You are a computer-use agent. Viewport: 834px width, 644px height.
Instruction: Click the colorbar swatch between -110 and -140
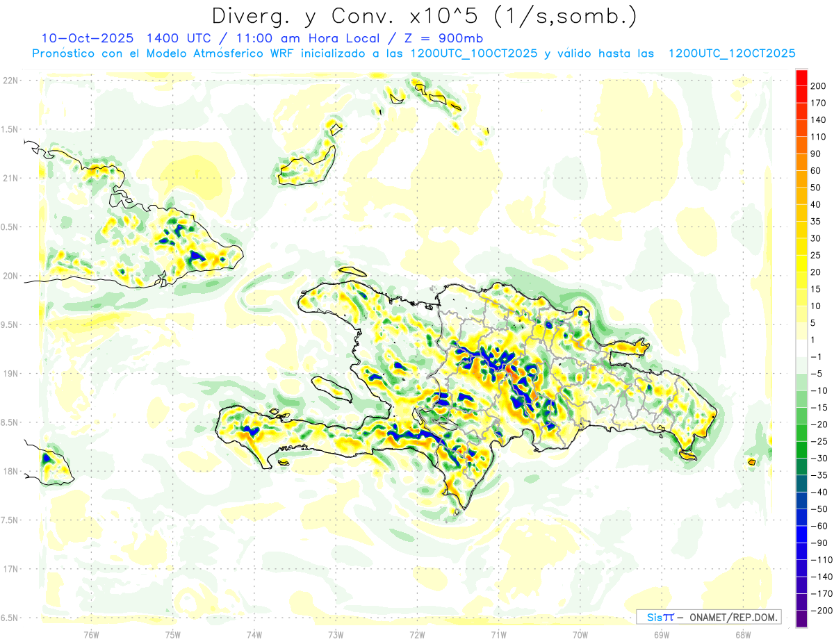[x=801, y=568]
